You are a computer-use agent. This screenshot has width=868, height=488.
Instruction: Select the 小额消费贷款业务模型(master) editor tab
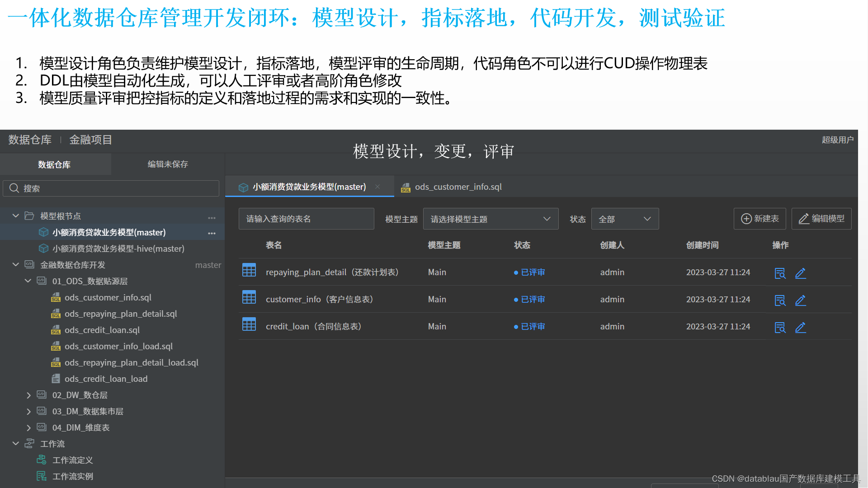[x=309, y=187]
